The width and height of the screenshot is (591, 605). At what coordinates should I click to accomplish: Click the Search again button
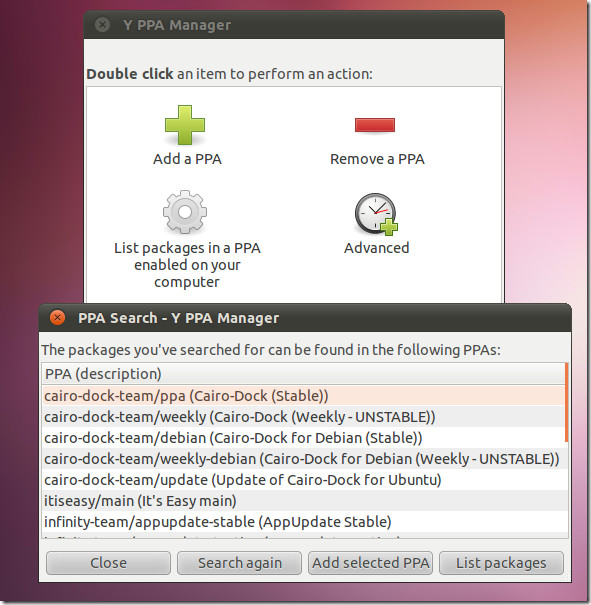tap(240, 563)
